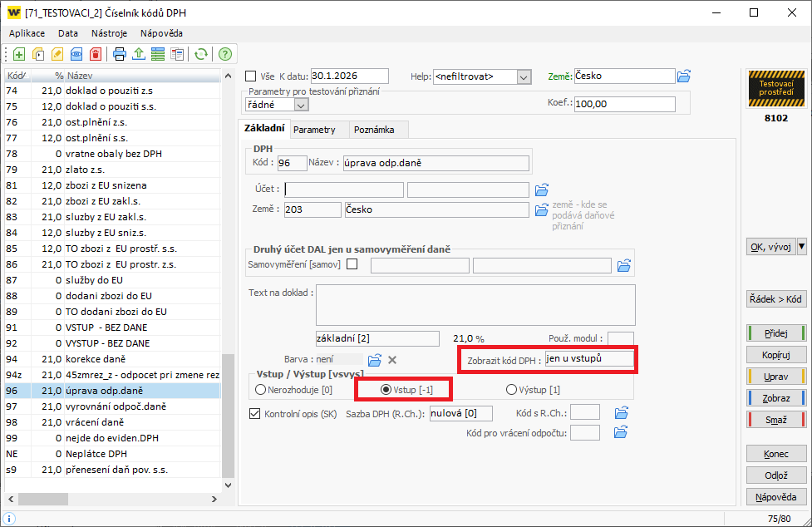812x527 pixels.
Task: Open folder lookup for Kód pro vrácení odpočtu
Action: click(x=620, y=432)
